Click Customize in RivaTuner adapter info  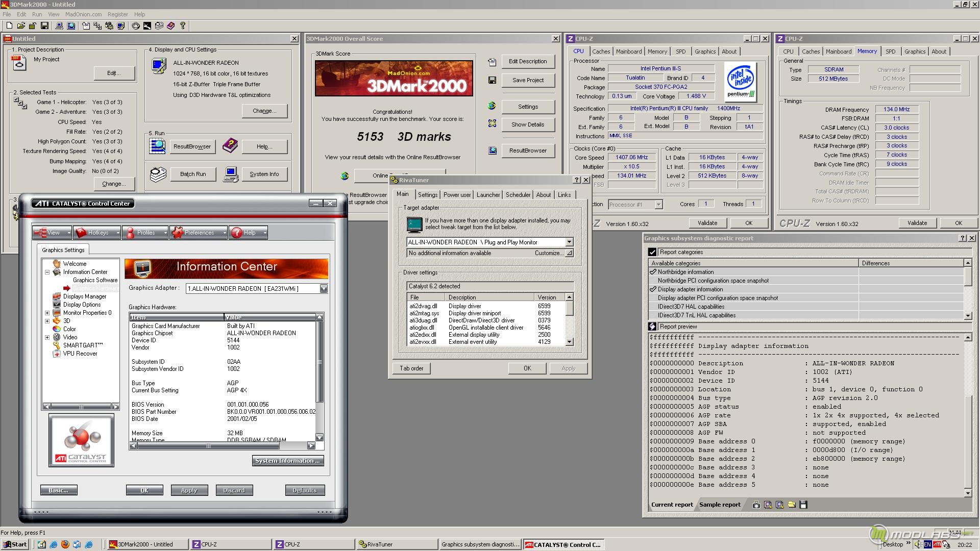click(553, 253)
